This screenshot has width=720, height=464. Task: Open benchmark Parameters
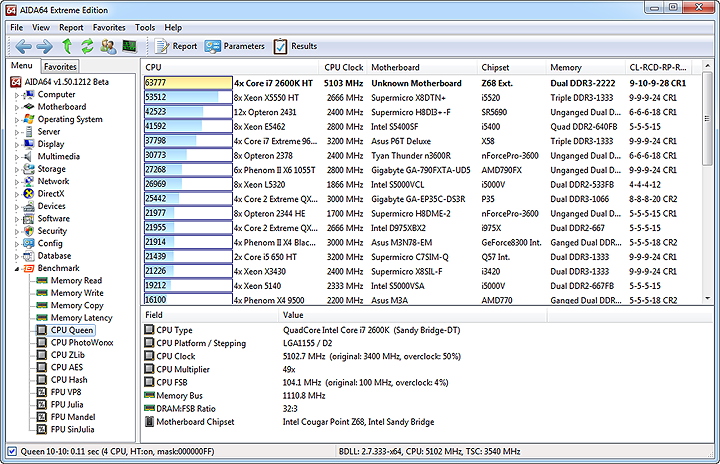[x=235, y=46]
